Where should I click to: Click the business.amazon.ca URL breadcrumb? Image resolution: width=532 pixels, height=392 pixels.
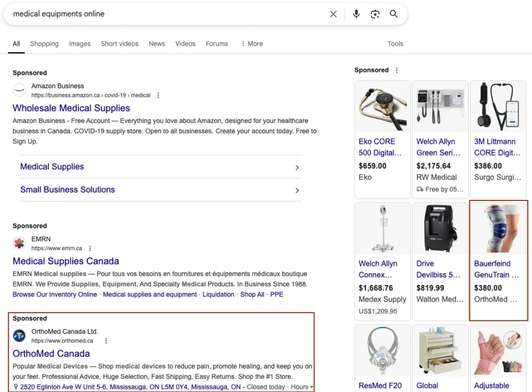91,96
